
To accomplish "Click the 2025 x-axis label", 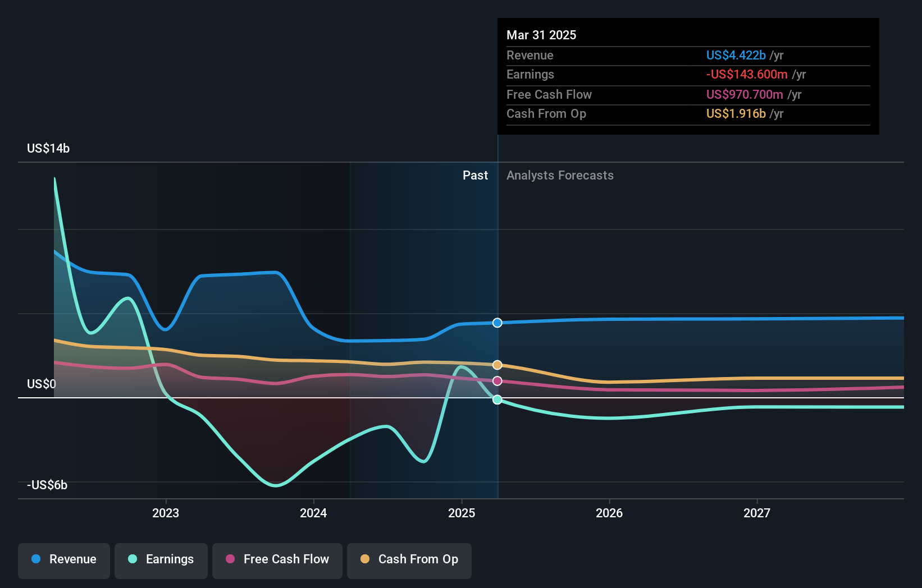I will [462, 513].
